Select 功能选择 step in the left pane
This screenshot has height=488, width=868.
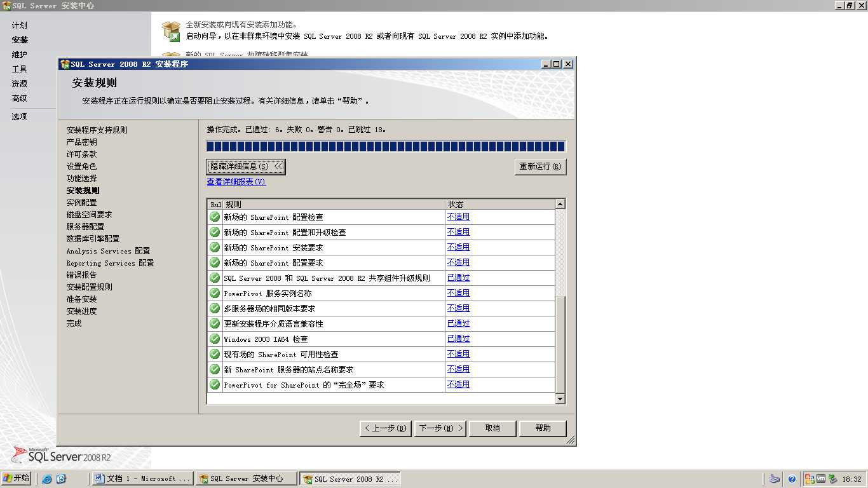coord(82,179)
